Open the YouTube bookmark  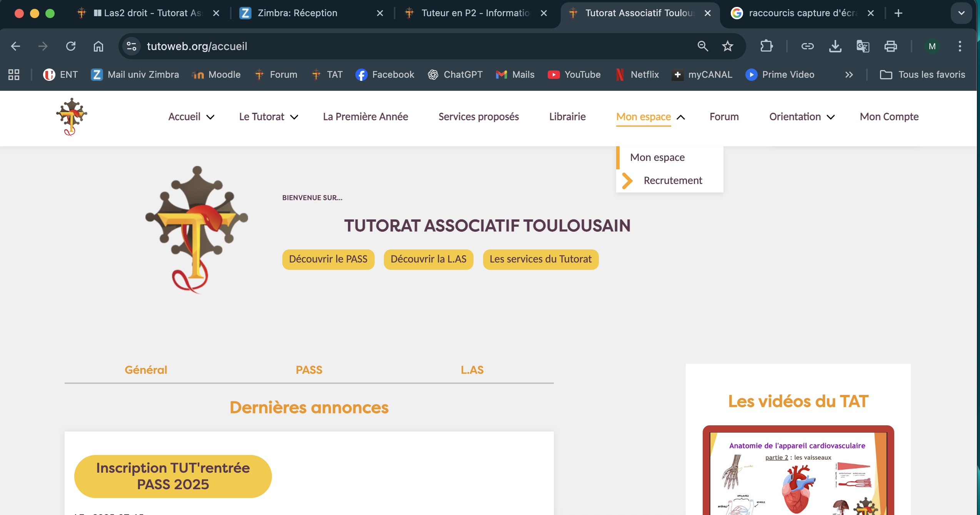(x=574, y=75)
